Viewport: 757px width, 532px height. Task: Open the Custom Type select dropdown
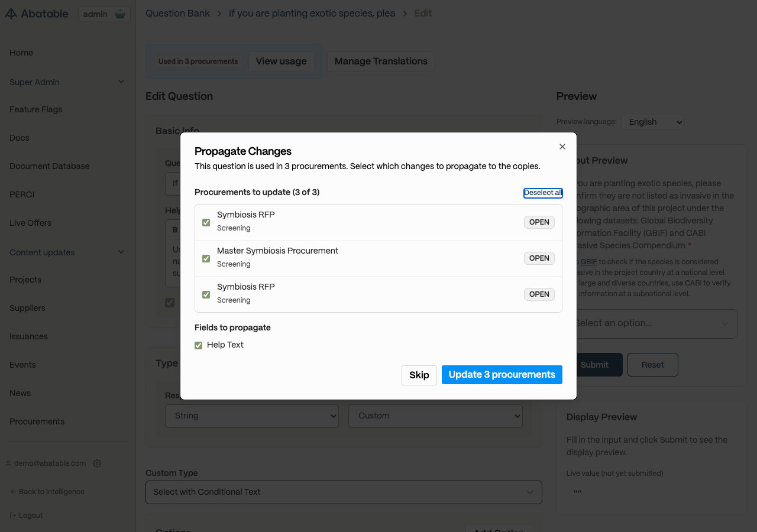(x=344, y=492)
